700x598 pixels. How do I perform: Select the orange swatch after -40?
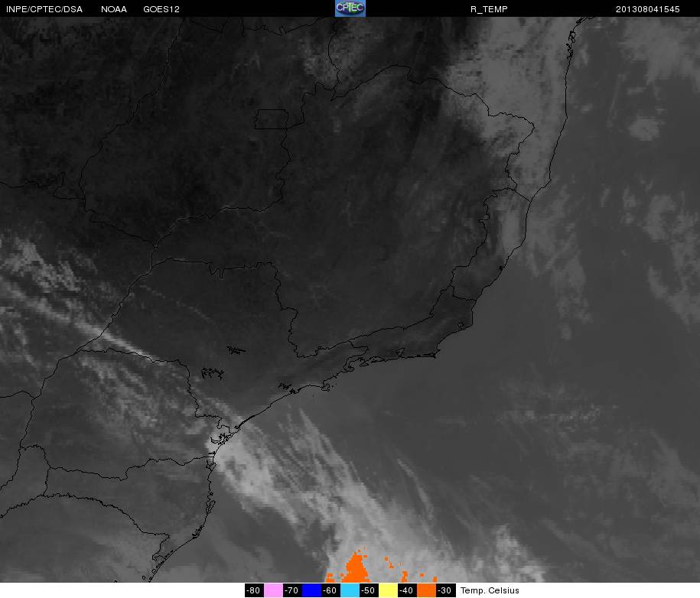click(x=427, y=590)
